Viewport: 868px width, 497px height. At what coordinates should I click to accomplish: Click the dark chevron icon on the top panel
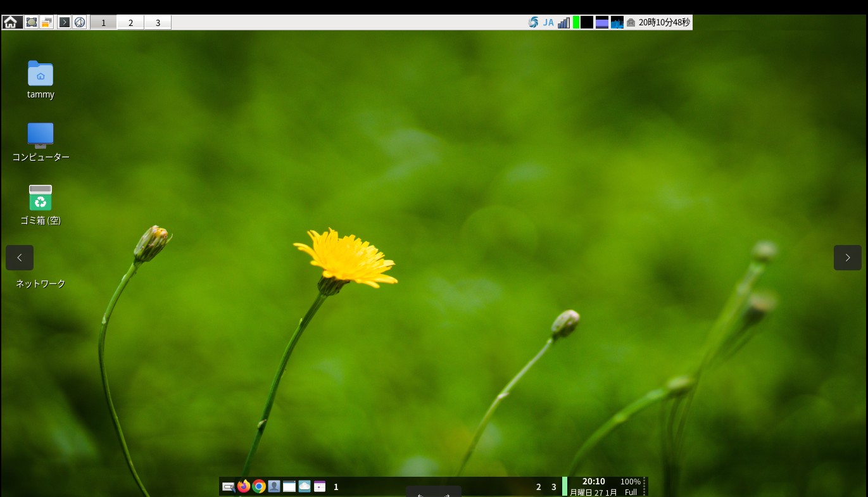click(64, 22)
